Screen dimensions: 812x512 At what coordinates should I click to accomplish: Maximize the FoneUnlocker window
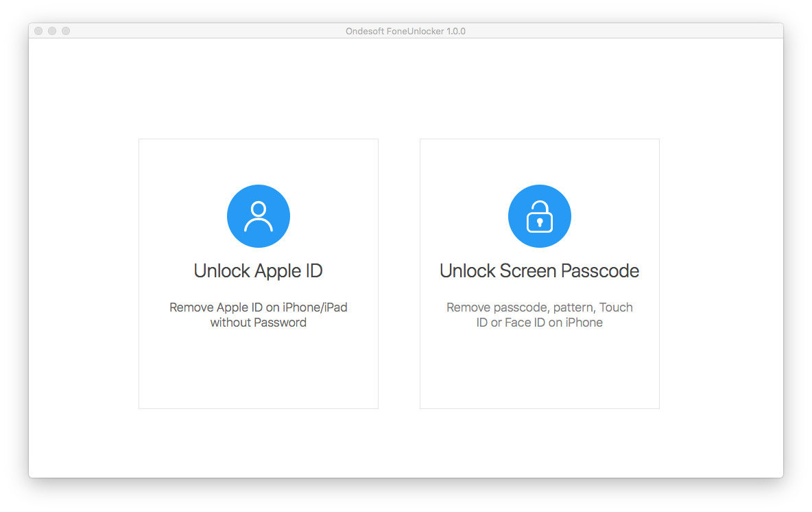coord(66,31)
